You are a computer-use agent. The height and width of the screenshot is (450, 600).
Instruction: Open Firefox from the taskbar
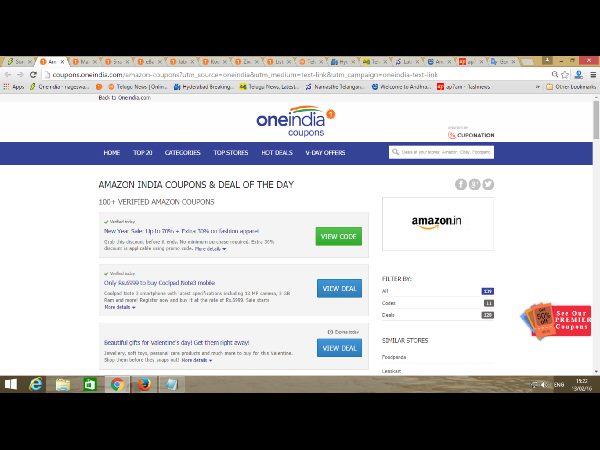[142, 383]
